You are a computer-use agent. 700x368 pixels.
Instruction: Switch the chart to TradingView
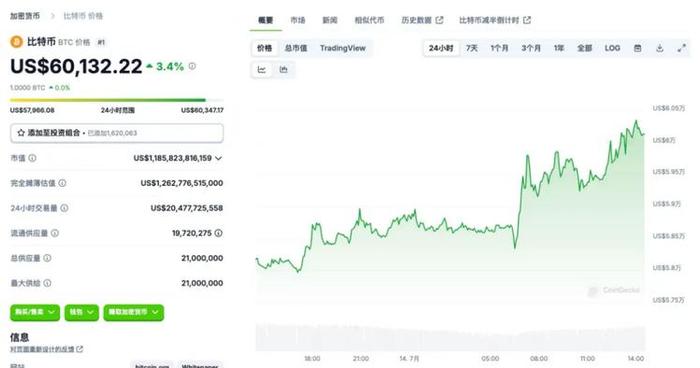(x=342, y=48)
